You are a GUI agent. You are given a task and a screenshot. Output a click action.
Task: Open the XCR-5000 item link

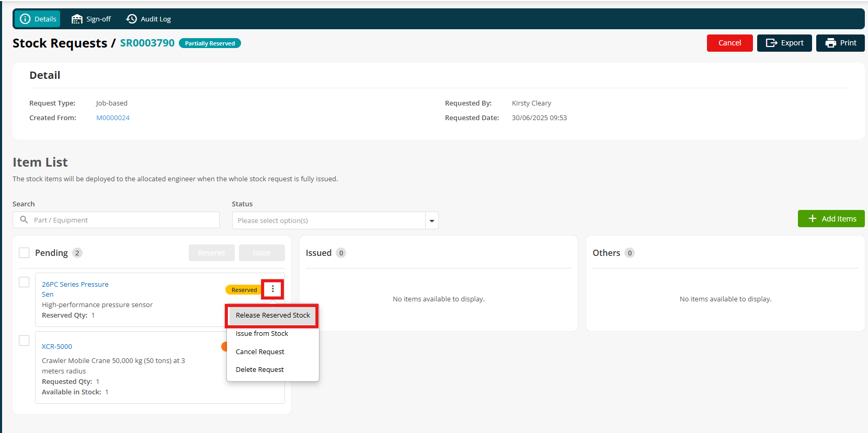[x=57, y=346]
